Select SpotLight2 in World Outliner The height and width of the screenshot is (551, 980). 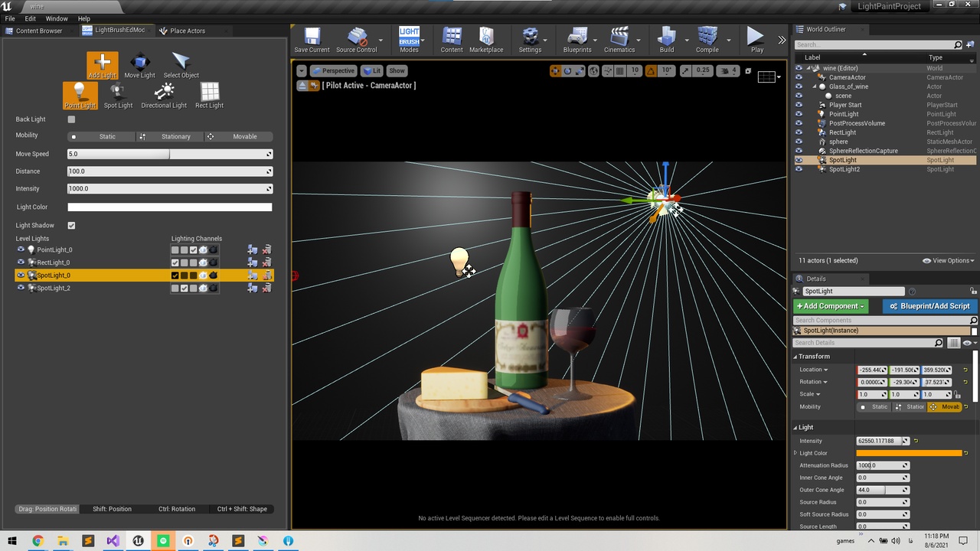[844, 169]
